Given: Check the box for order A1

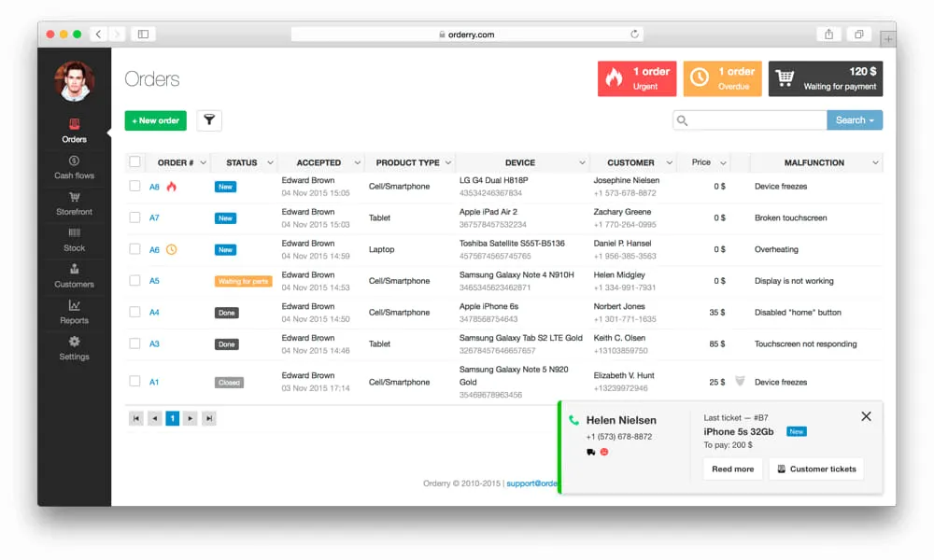Looking at the screenshot, I should (135, 381).
